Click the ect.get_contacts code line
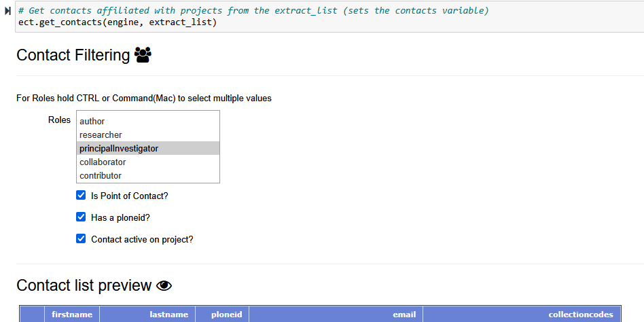 point(118,22)
